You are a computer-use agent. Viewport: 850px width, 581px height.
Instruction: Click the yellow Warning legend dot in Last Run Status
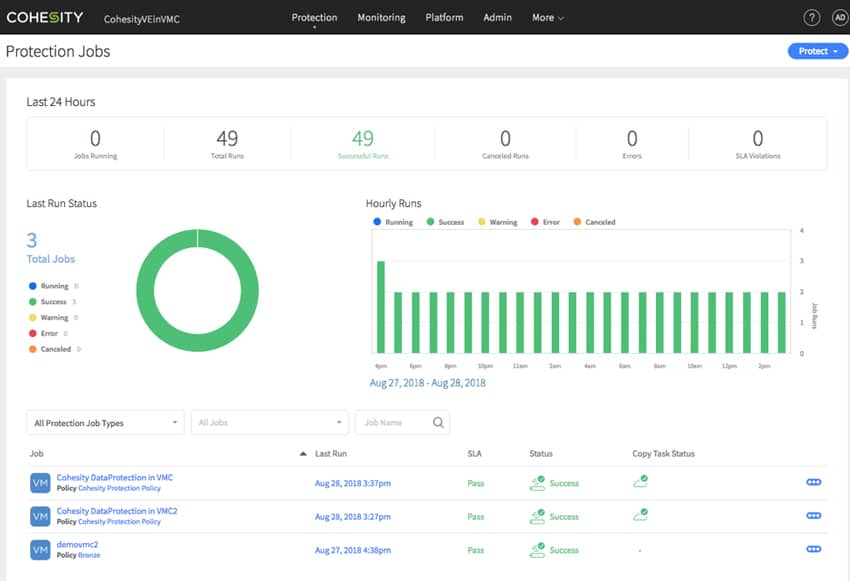33,318
